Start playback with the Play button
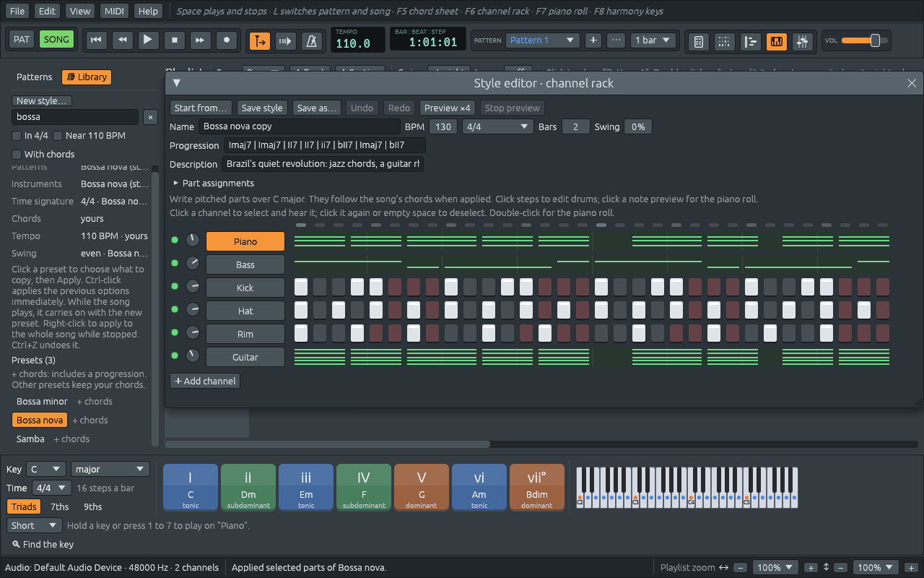 tap(147, 40)
